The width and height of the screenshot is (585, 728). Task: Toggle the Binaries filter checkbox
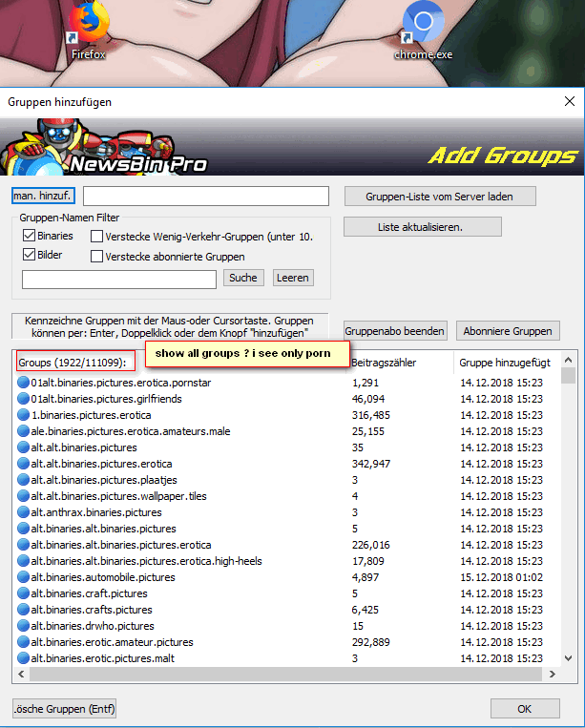pos(30,236)
